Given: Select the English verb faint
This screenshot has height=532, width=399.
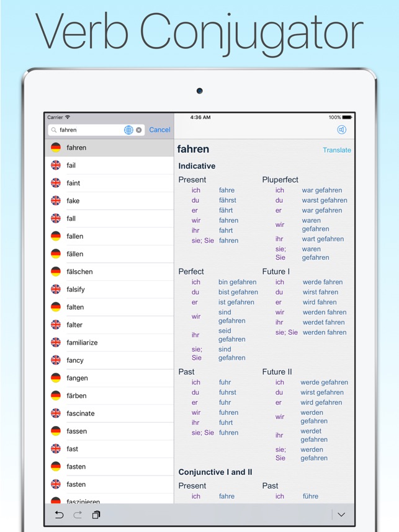Looking at the screenshot, I should pyautogui.click(x=109, y=183).
